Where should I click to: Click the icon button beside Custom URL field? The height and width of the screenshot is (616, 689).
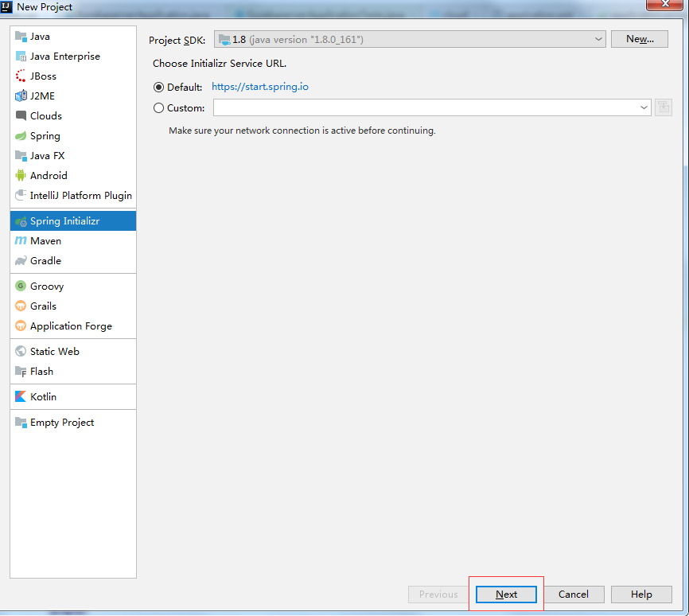[x=664, y=107]
